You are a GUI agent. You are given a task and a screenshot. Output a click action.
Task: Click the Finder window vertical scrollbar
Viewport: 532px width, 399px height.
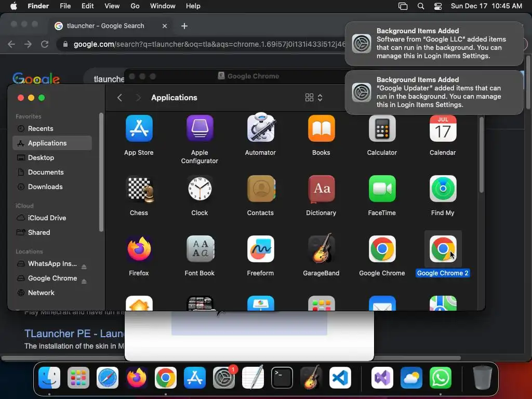[x=481, y=154]
